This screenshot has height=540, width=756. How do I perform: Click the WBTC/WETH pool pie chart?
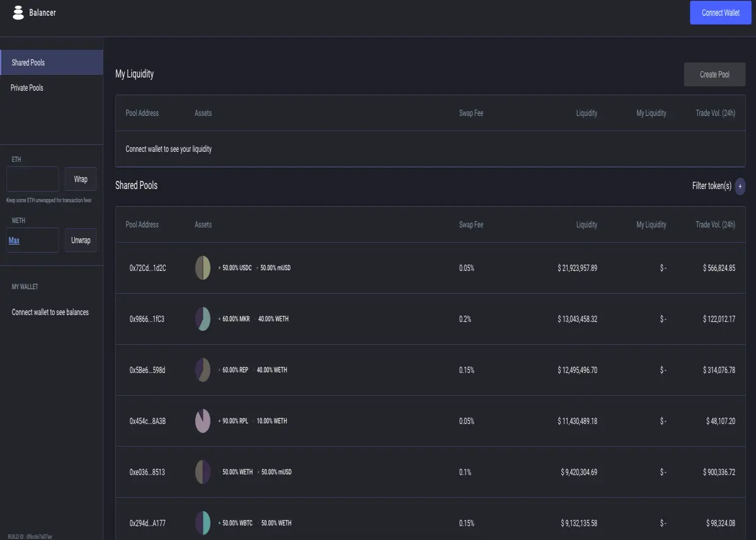[203, 523]
